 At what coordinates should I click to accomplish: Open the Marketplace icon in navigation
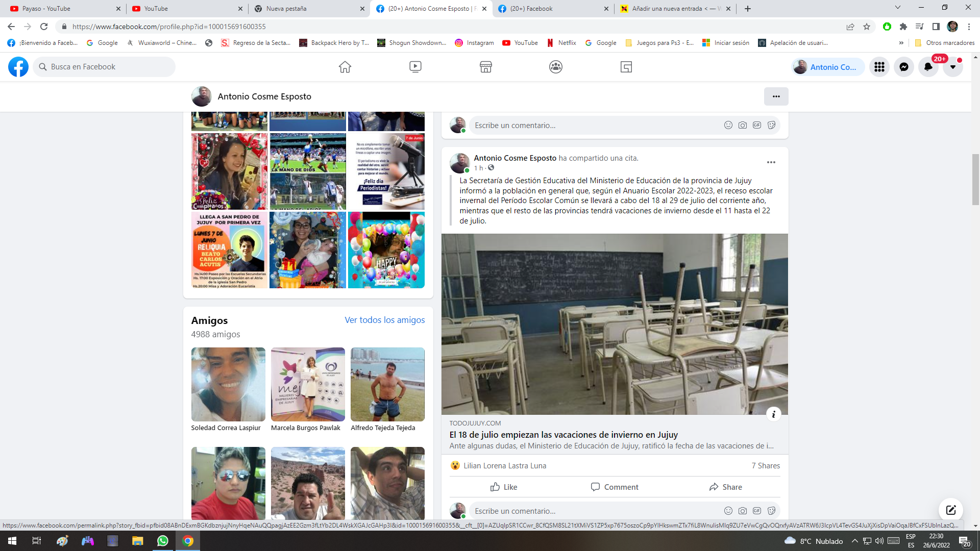(485, 67)
